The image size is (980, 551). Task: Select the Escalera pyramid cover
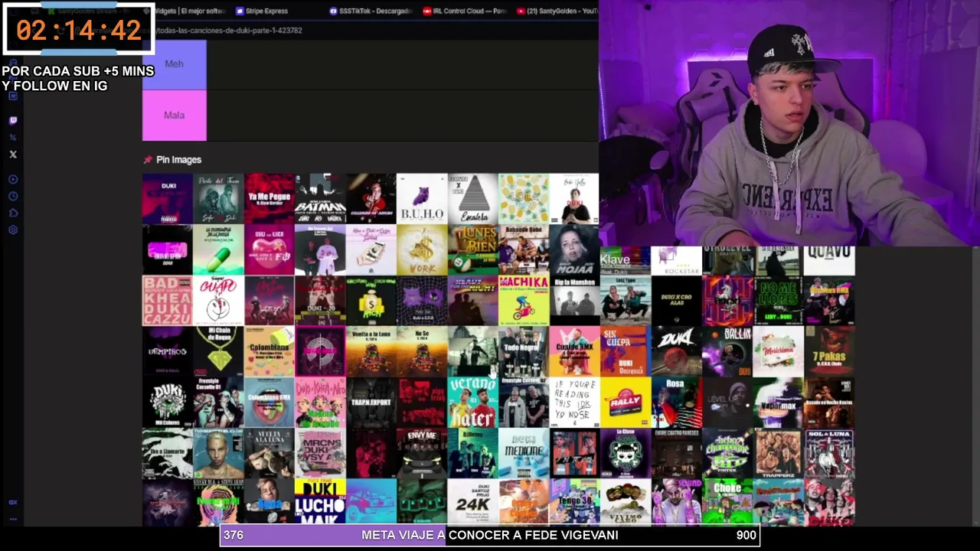tap(472, 198)
